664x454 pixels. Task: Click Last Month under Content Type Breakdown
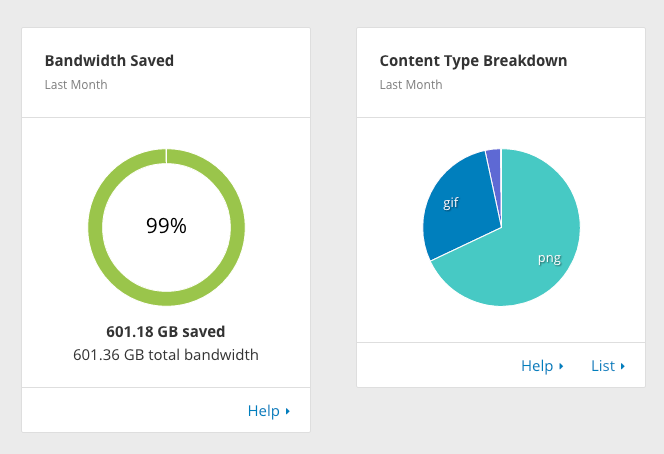point(411,85)
